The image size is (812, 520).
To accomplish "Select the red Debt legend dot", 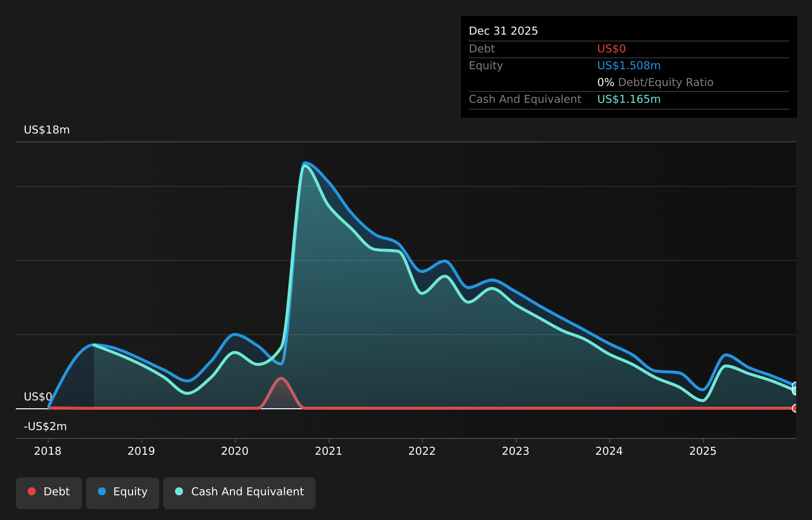I will click(x=31, y=491).
